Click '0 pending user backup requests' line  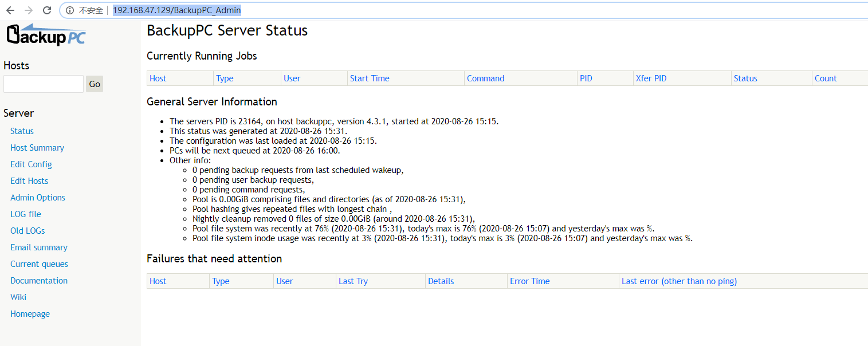coord(253,180)
